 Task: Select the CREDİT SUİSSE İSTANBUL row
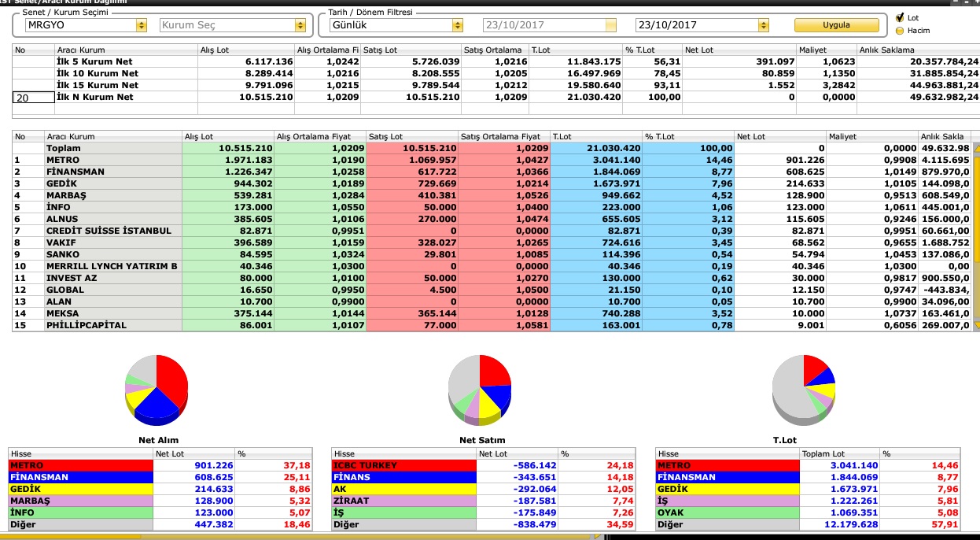pyautogui.click(x=492, y=231)
